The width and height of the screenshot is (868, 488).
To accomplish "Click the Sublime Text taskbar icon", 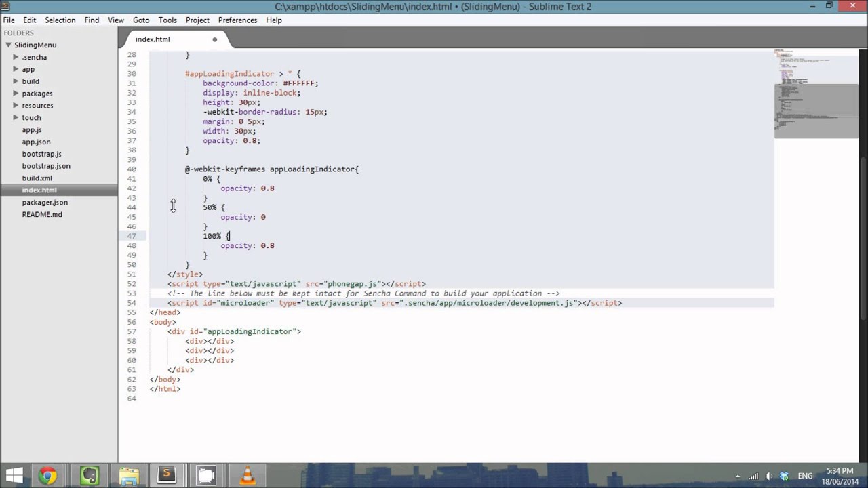I will (x=167, y=475).
